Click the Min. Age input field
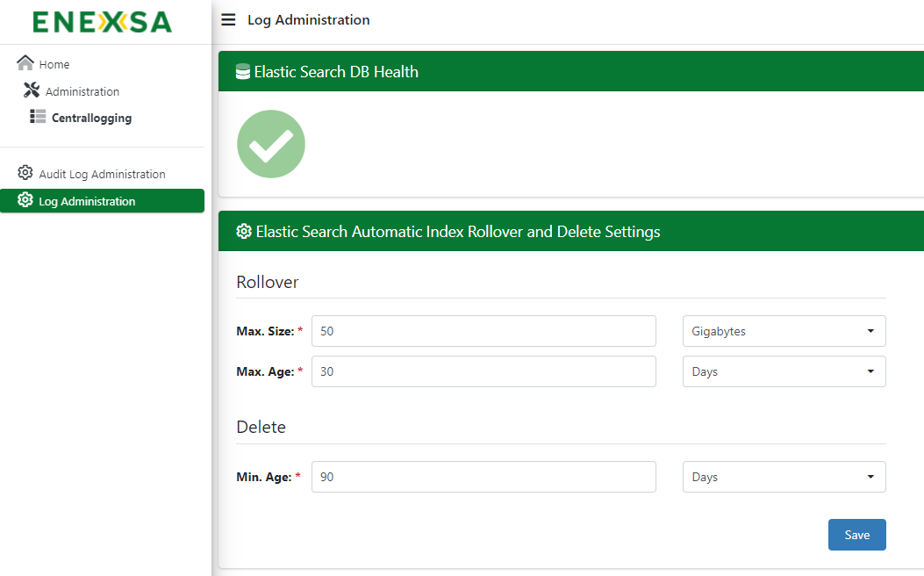Image resolution: width=924 pixels, height=576 pixels. [483, 477]
